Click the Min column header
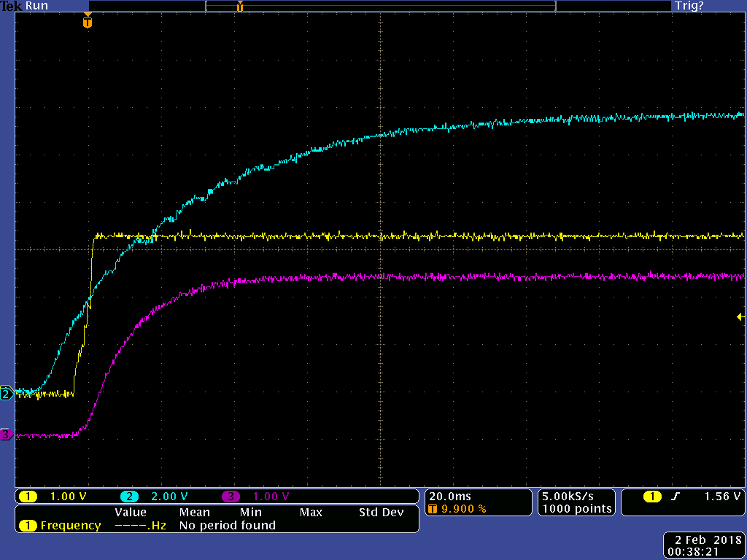The width and height of the screenshot is (747, 560). (251, 513)
